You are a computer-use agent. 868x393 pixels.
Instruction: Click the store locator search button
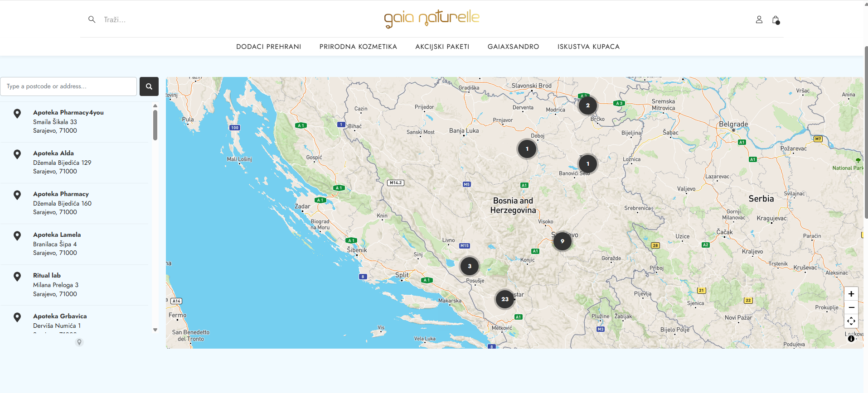click(x=149, y=86)
